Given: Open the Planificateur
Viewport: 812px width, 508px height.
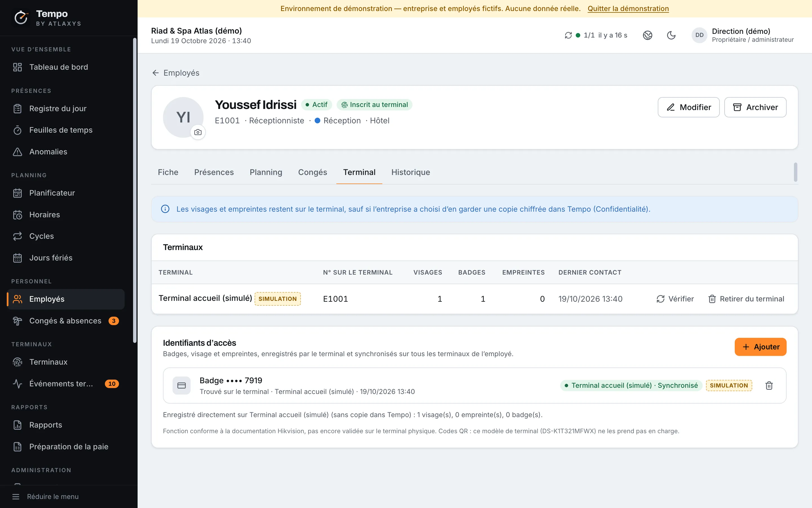Looking at the screenshot, I should click(65, 193).
